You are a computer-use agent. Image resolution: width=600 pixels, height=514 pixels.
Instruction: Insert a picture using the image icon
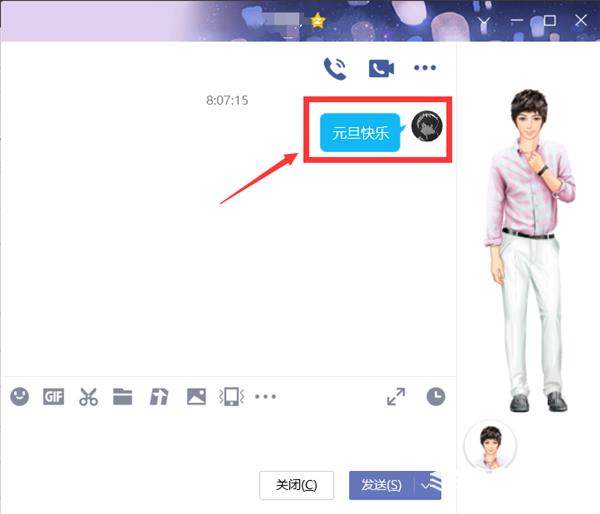[196, 397]
